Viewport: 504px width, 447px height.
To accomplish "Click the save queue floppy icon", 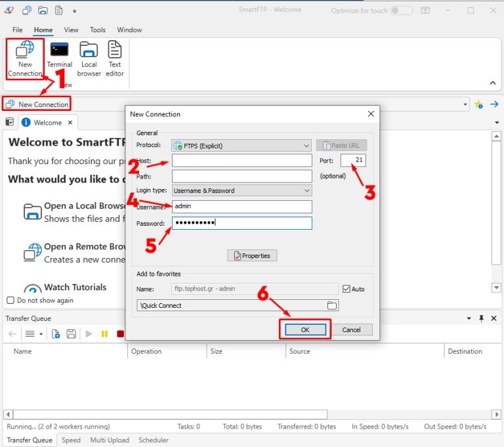I will (x=71, y=334).
